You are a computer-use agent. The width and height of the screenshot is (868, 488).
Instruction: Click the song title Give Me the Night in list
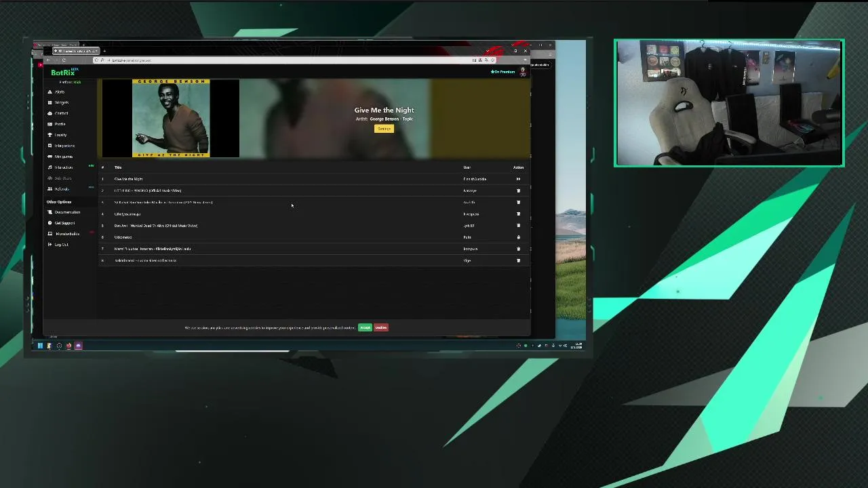pos(128,179)
